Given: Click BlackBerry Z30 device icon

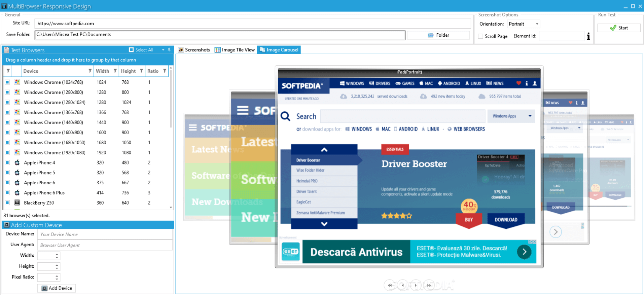Looking at the screenshot, I should coord(17,203).
